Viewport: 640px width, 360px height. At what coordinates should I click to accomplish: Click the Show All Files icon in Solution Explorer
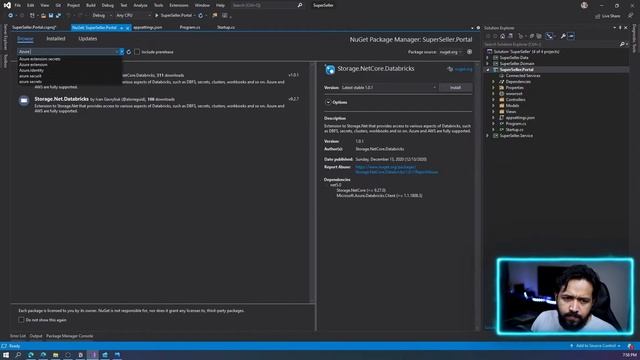[x=539, y=36]
